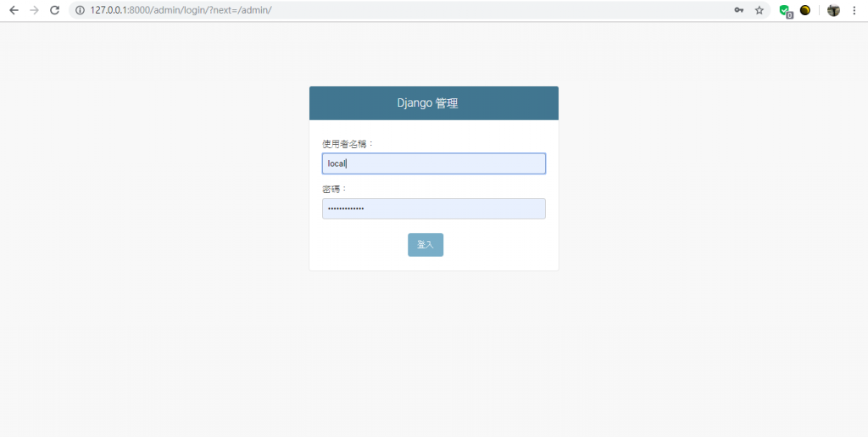Click the browser back arrow

(x=14, y=10)
